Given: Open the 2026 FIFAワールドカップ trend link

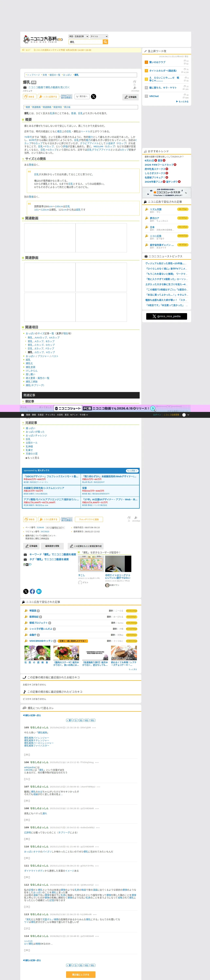Looking at the screenshot, I should pos(159,165).
